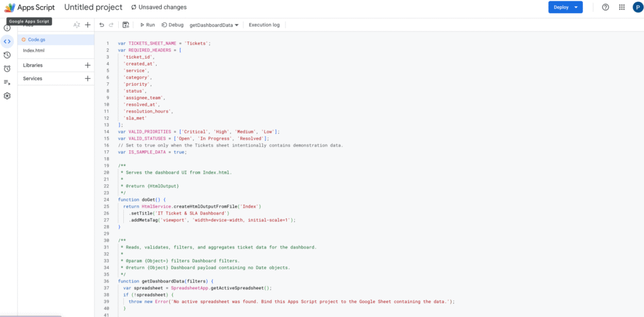644x317 pixels.
Task: Open the Executions list icon
Action: 7,82
